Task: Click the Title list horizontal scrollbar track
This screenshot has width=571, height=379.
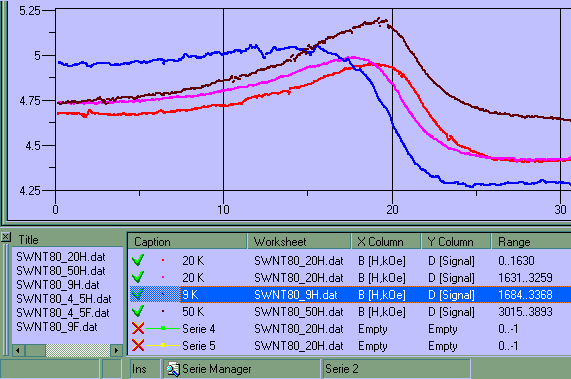Action: (78, 351)
